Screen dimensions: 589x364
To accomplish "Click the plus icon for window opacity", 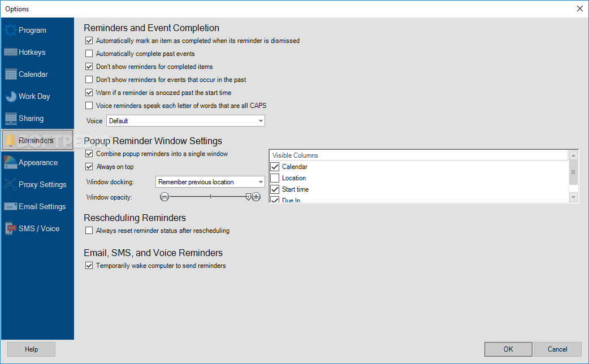I will coord(256,197).
